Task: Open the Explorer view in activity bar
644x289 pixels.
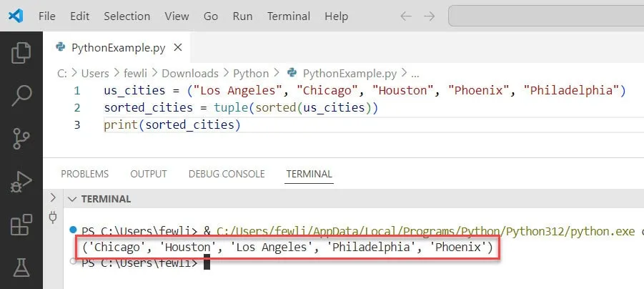Action: click(x=21, y=52)
